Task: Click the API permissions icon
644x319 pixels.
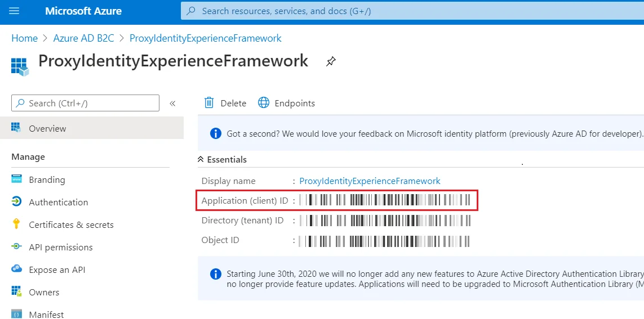Action: pos(16,246)
